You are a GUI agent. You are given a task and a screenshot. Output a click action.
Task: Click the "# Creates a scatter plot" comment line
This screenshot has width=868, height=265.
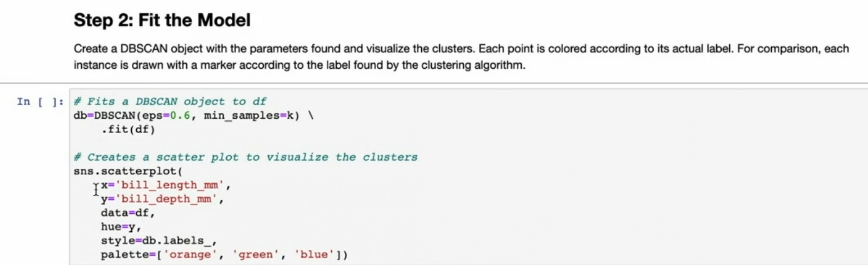245,157
